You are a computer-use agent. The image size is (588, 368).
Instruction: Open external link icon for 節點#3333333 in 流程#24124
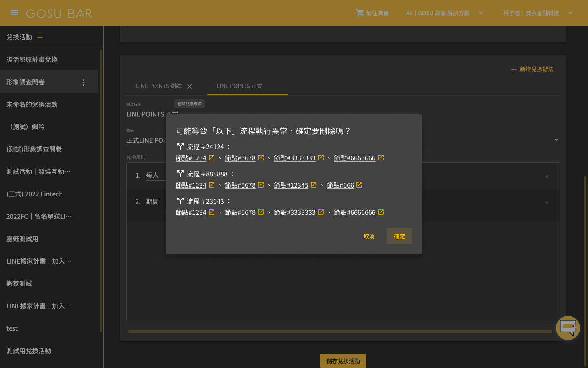321,158
